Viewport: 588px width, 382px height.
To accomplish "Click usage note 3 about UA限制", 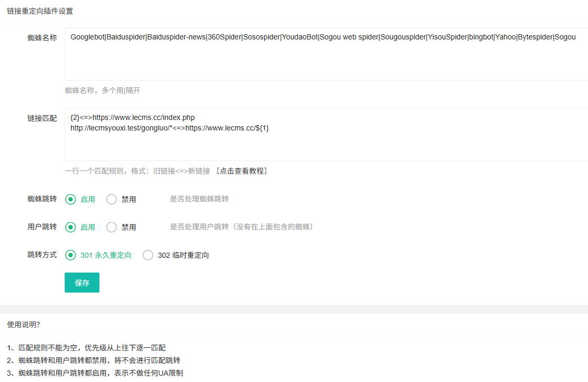I will pos(95,373).
